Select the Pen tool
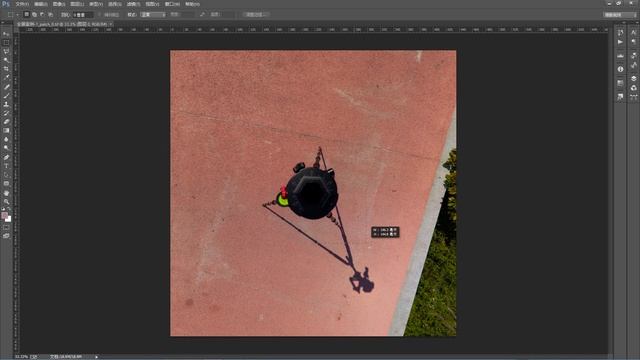Screen dimensions: 640x360 (6, 157)
